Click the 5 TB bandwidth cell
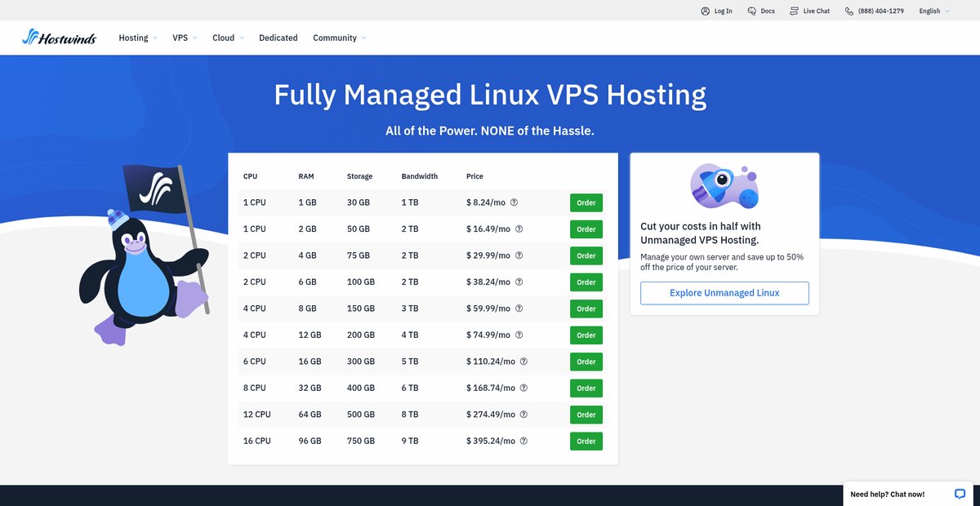The height and width of the screenshot is (506, 980). pos(410,362)
